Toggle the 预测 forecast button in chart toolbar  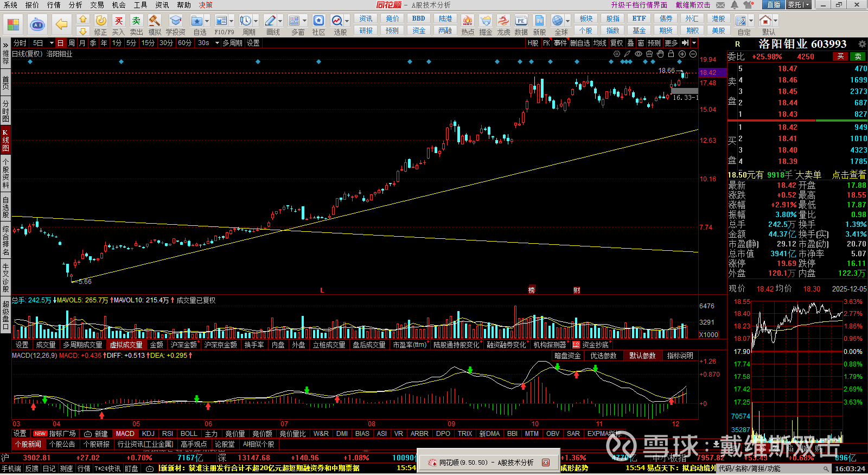[x=654, y=43]
